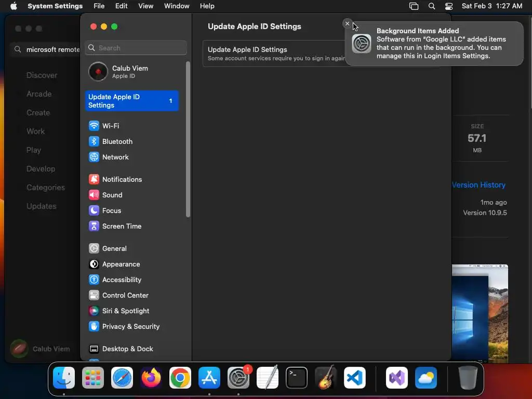
Task: Open Screen Time hourglass icon
Action: click(94, 227)
